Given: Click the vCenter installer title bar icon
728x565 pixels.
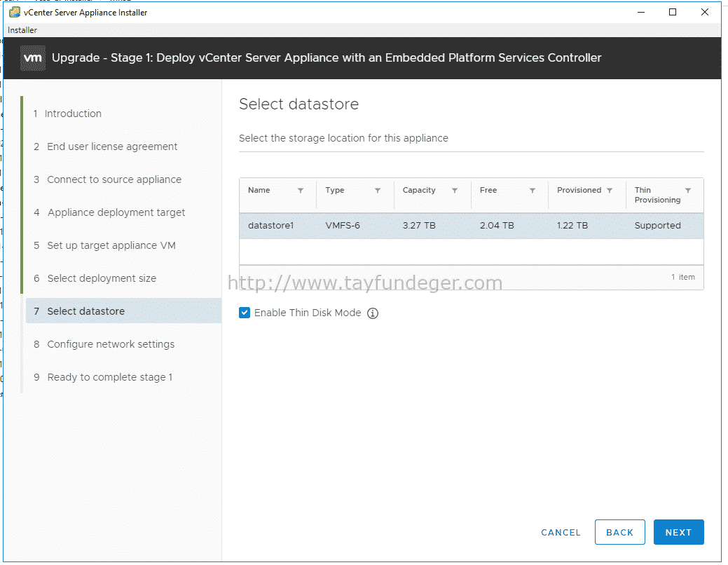Looking at the screenshot, I should click(x=15, y=13).
